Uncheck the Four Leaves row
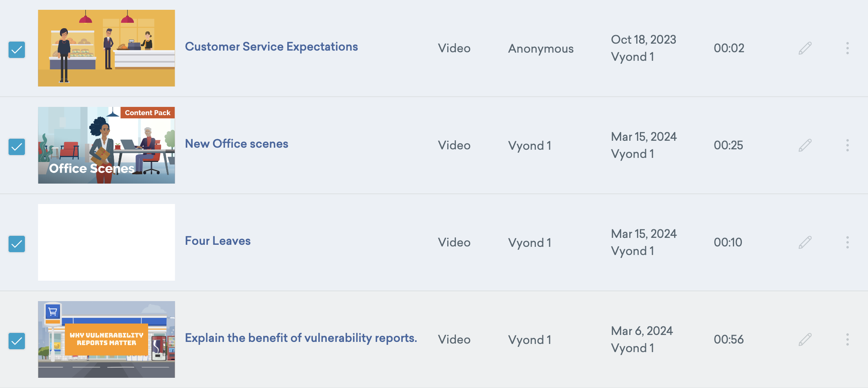868x388 pixels. tap(17, 244)
